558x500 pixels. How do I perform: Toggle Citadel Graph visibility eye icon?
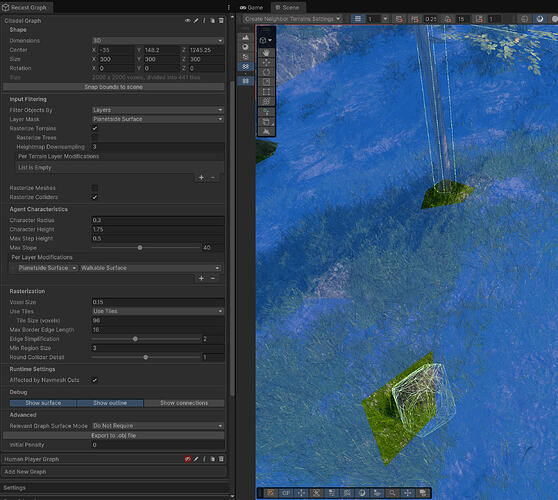coord(188,21)
